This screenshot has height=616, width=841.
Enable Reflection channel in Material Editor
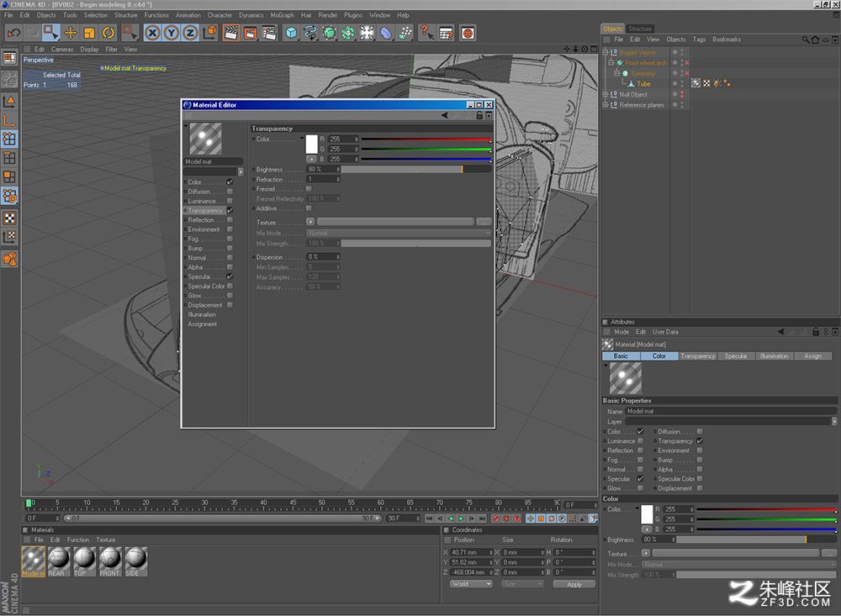coord(230,220)
